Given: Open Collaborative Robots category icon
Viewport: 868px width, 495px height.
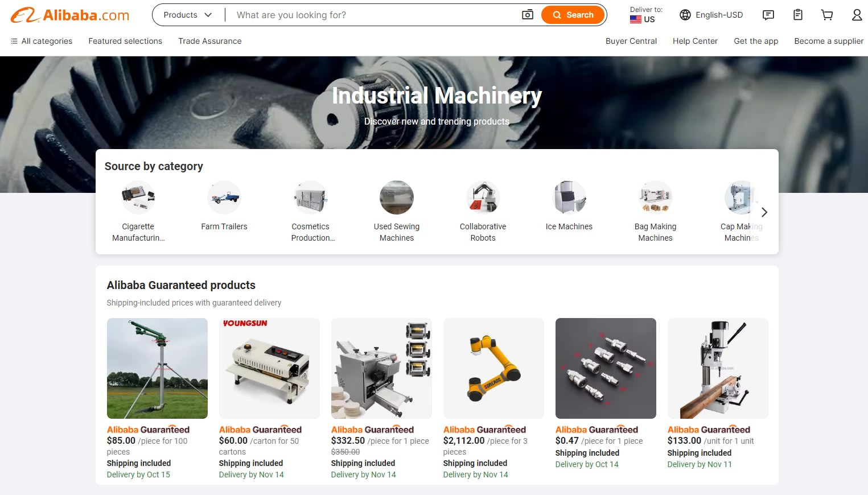Looking at the screenshot, I should (483, 197).
